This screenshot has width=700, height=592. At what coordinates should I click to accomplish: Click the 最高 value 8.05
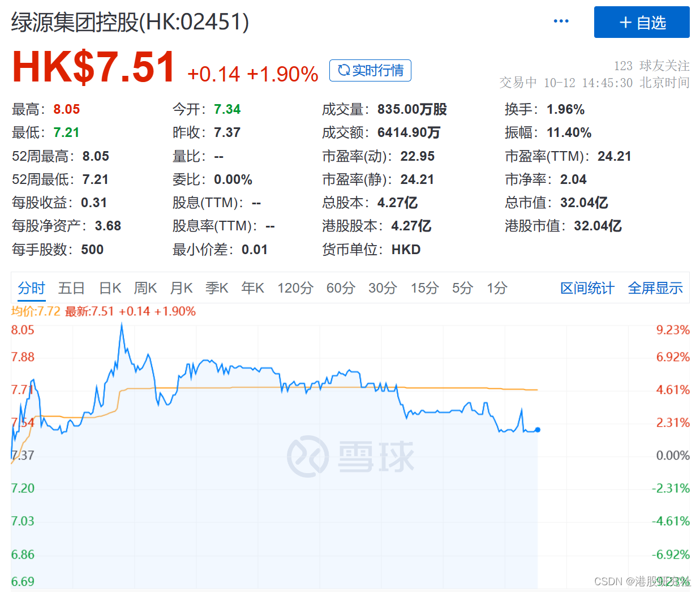point(67,109)
